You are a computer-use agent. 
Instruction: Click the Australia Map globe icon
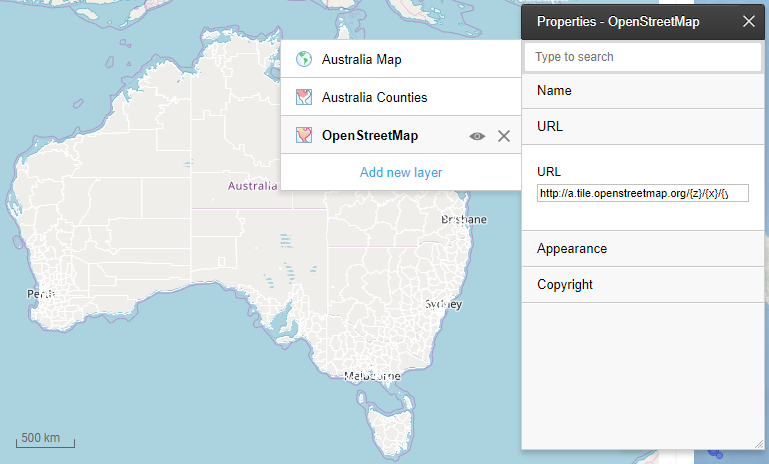(304, 60)
